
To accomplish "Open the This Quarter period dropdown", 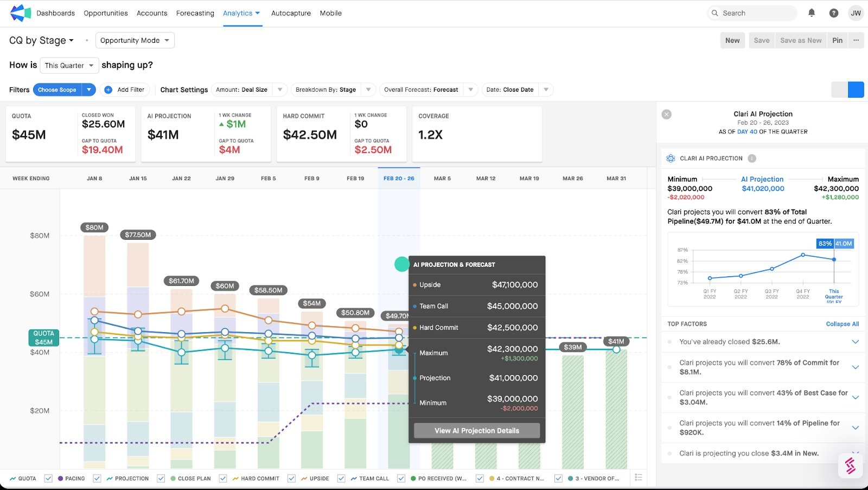I will point(69,65).
